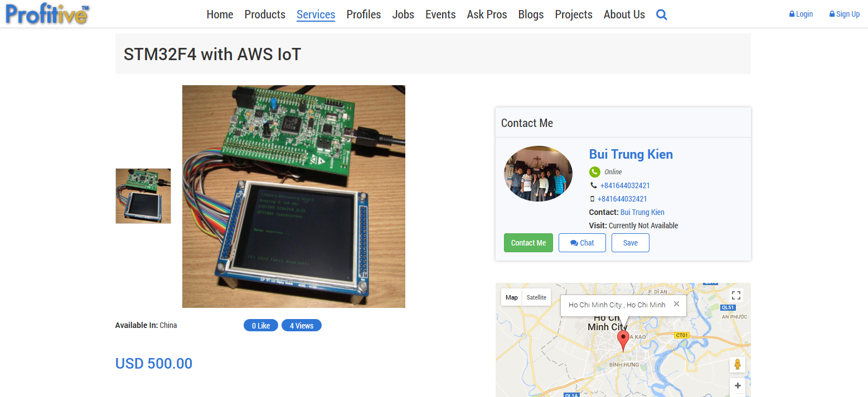Open fullscreen view of the map

pyautogui.click(x=735, y=295)
